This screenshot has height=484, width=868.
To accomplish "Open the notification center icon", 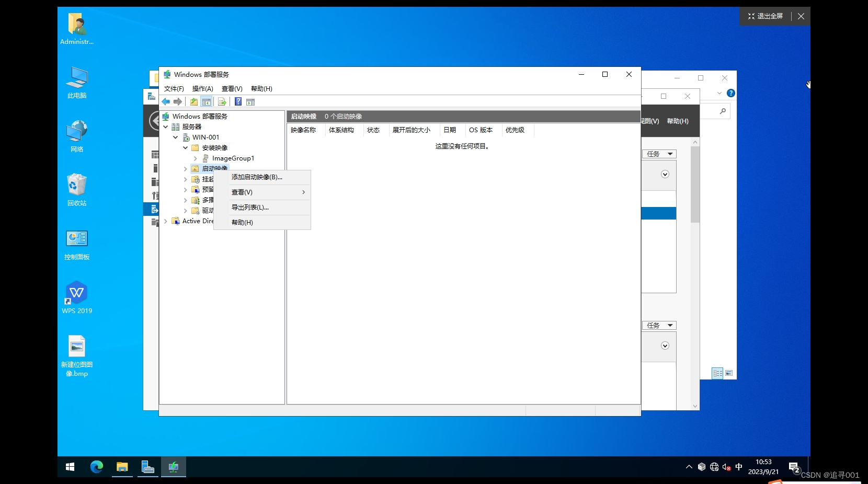I will point(794,467).
